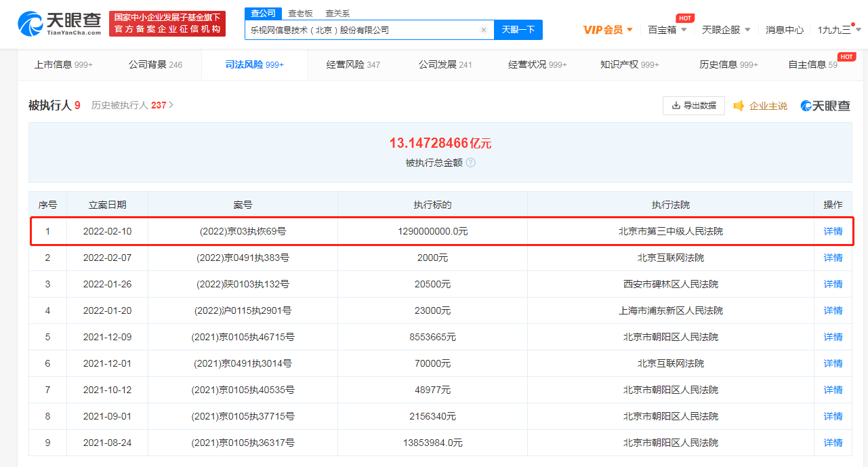
Task: Click date 2021-08-24
Action: 107,443
